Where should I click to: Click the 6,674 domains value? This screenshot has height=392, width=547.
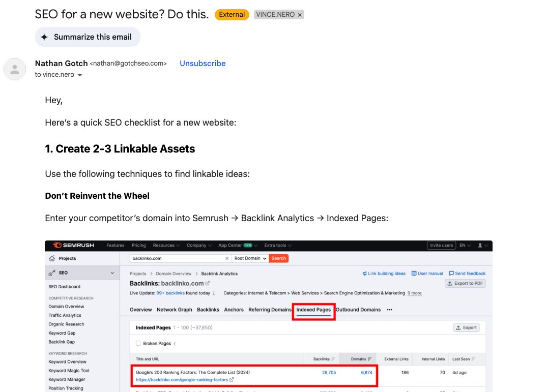click(x=367, y=373)
